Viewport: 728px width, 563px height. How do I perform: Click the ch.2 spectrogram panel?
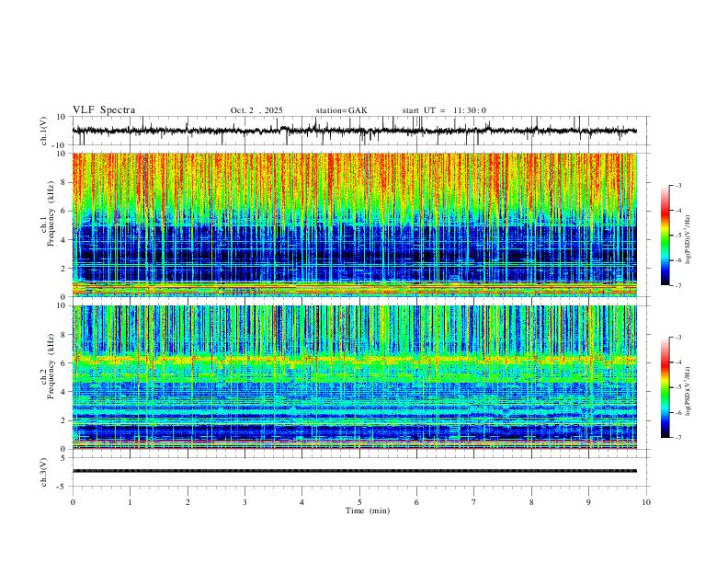pos(355,377)
